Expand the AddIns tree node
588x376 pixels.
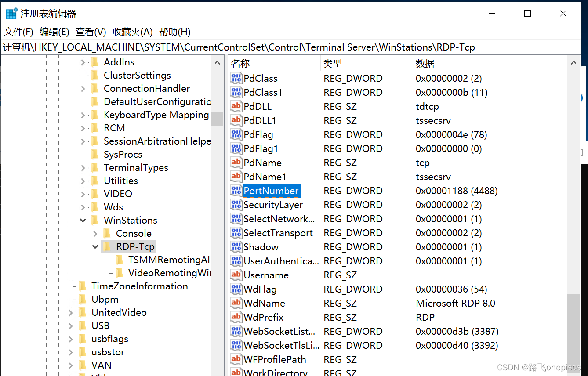pyautogui.click(x=83, y=62)
